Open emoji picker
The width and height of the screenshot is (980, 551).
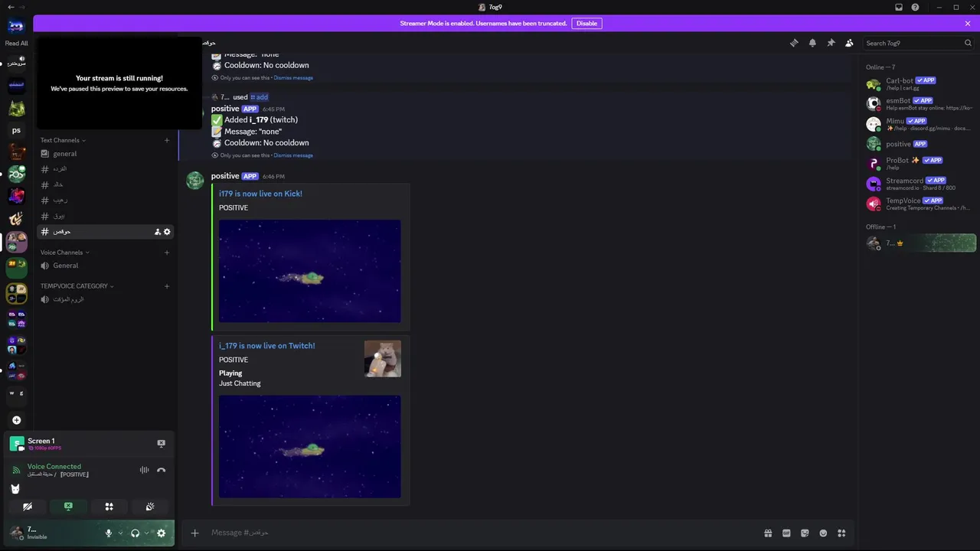823,533
